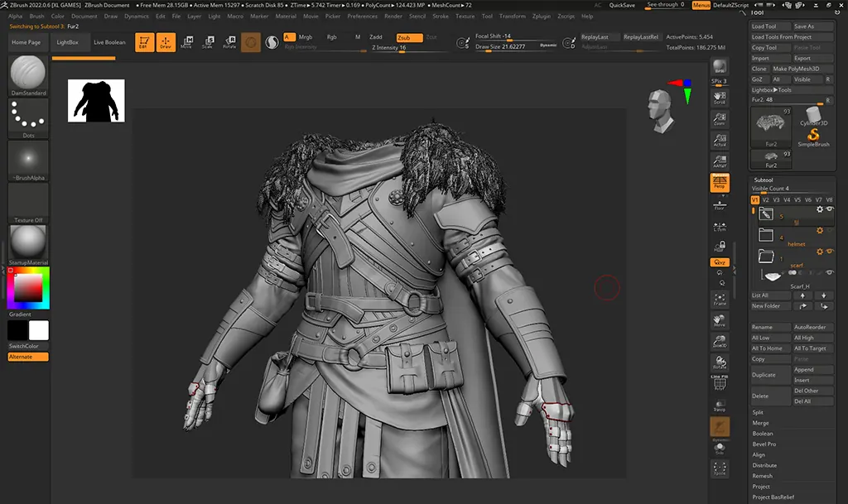Image resolution: width=848 pixels, height=504 pixels.
Task: Open the Texture Off picker
Action: (28, 203)
